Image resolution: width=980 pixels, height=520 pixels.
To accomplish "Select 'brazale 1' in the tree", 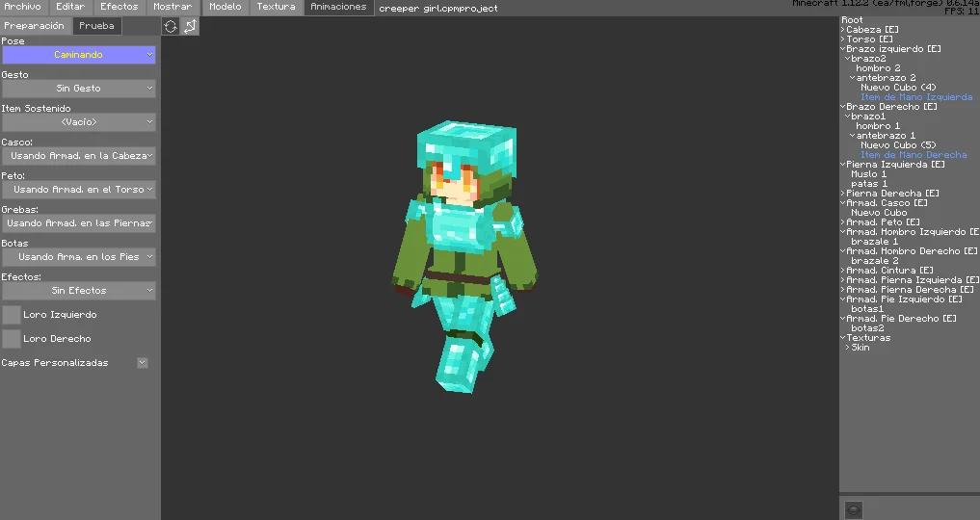I will click(874, 242).
